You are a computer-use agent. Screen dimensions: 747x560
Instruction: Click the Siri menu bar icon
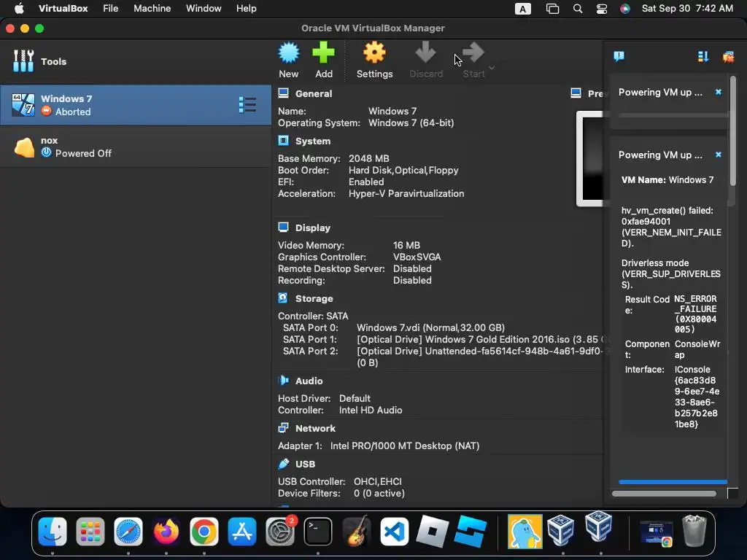coord(625,9)
